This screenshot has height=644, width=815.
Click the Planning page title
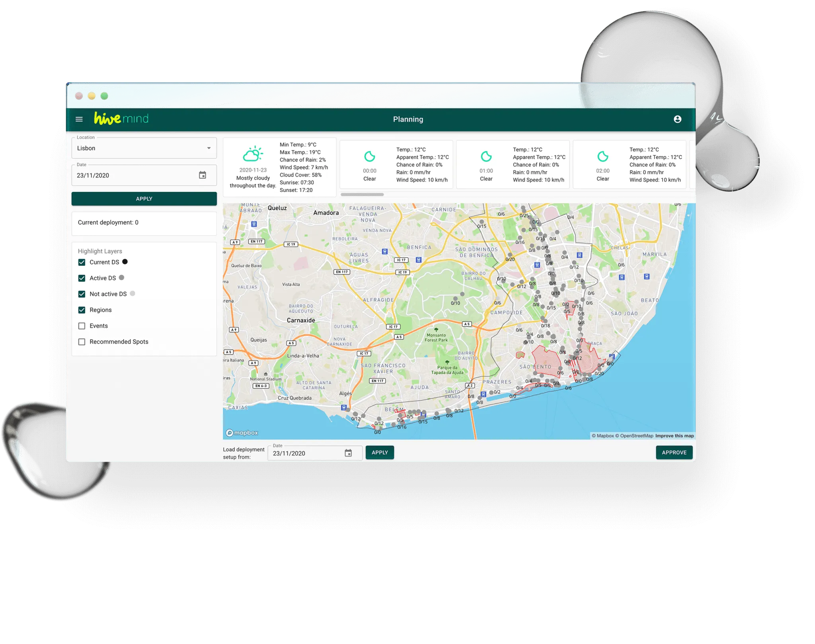pyautogui.click(x=408, y=119)
